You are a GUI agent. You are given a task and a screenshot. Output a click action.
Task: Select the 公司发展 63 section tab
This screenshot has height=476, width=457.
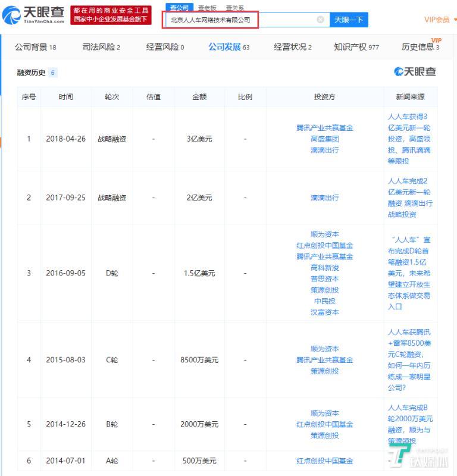point(228,47)
